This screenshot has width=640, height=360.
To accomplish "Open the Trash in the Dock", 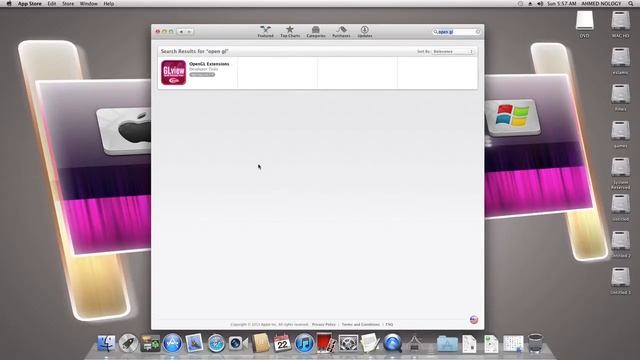I will click(x=535, y=343).
